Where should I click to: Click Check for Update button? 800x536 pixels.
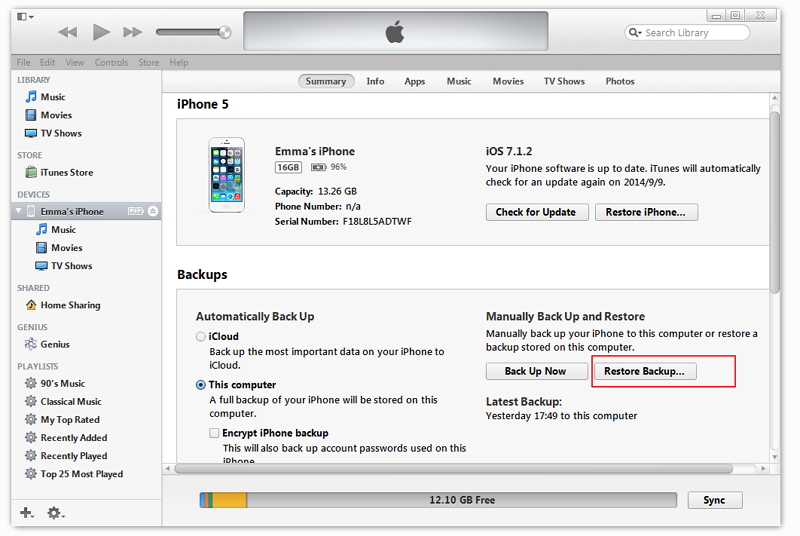click(537, 212)
